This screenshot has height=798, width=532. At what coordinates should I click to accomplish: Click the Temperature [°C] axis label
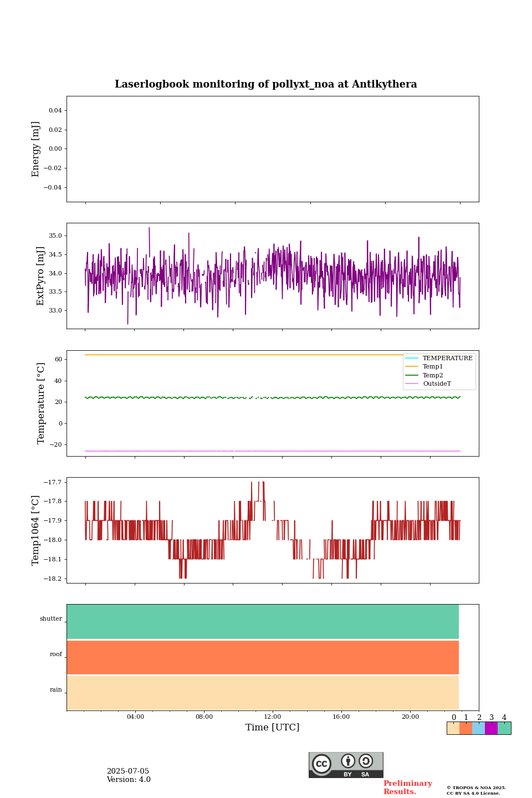coord(41,403)
